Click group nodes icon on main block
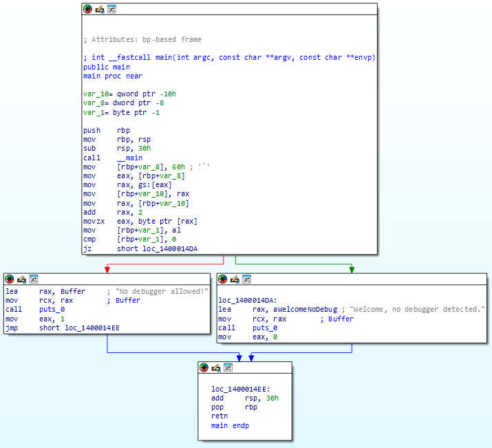 pyautogui.click(x=111, y=9)
